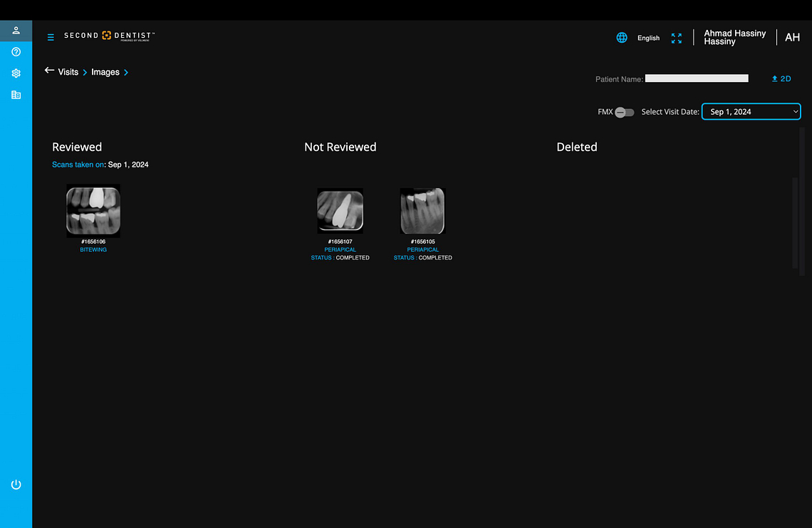Image resolution: width=812 pixels, height=528 pixels.
Task: Select the clinic/organization icon in the sidebar
Action: click(16, 94)
